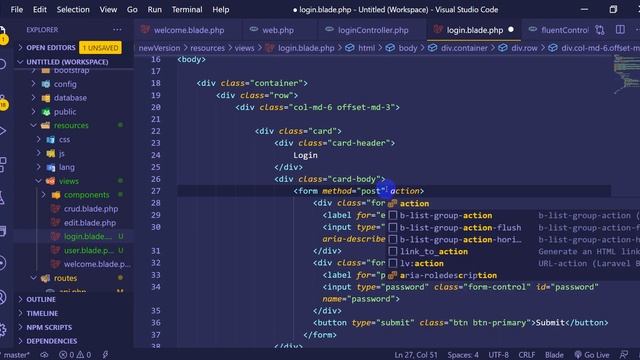Click css folder icon in explorer
Image resolution: width=640 pixels, height=360 pixels.
[x=51, y=140]
